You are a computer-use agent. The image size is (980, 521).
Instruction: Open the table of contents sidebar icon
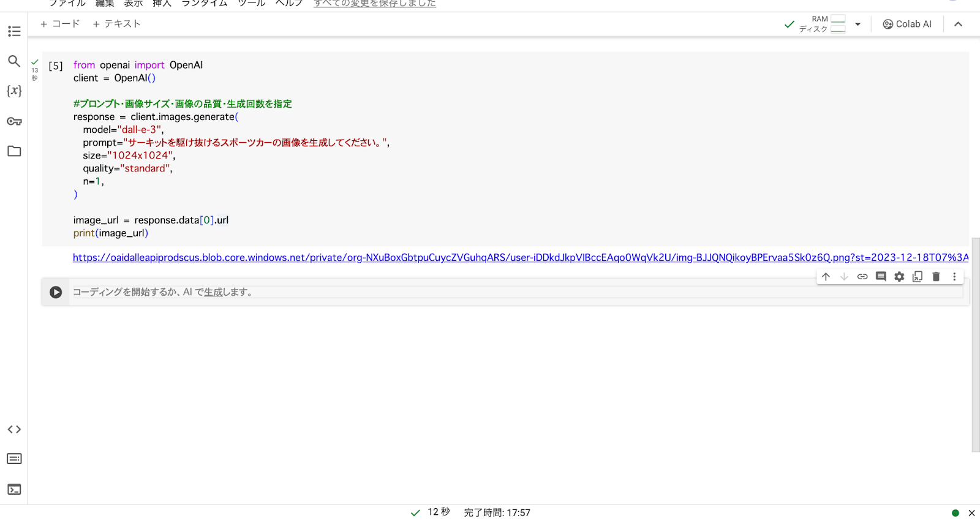coord(14,31)
